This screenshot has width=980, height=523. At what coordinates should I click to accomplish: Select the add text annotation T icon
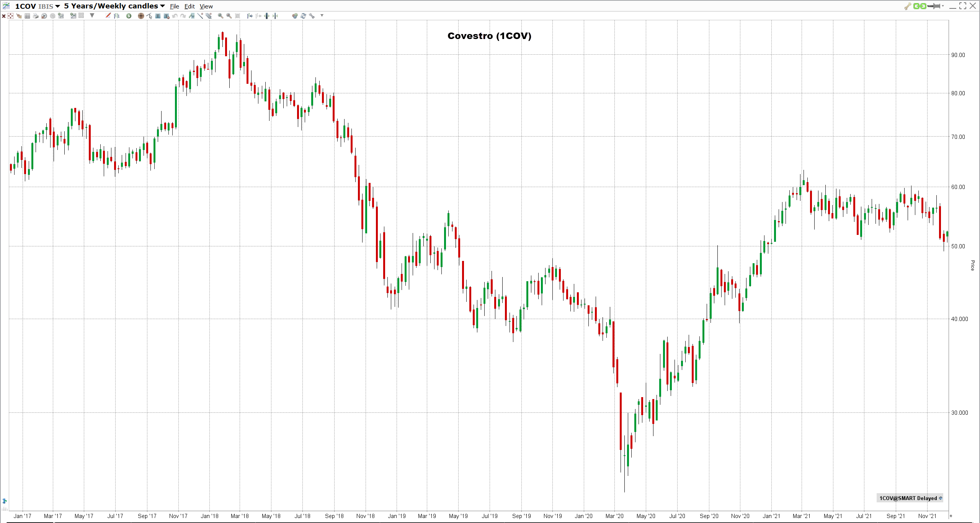coord(158,16)
